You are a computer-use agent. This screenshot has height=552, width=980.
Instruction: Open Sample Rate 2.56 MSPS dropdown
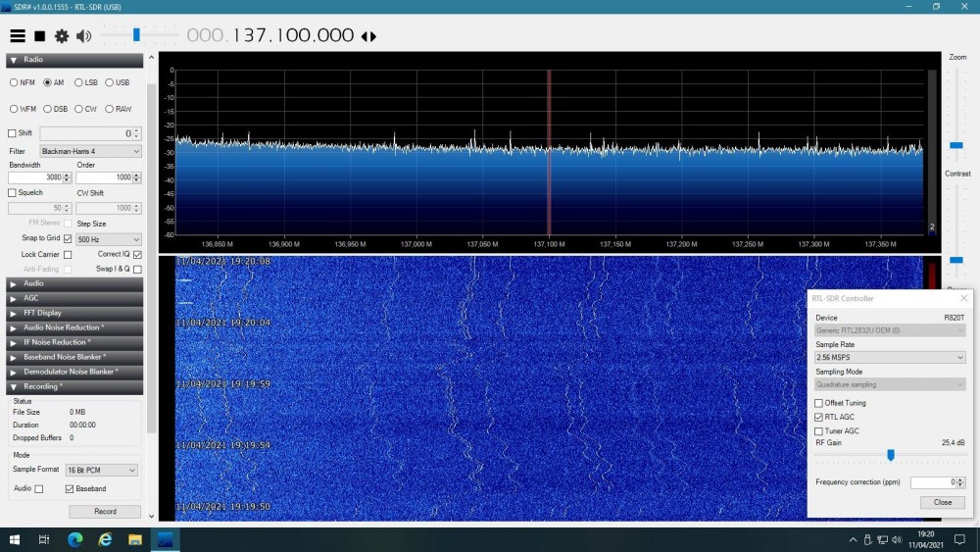pyautogui.click(x=890, y=358)
